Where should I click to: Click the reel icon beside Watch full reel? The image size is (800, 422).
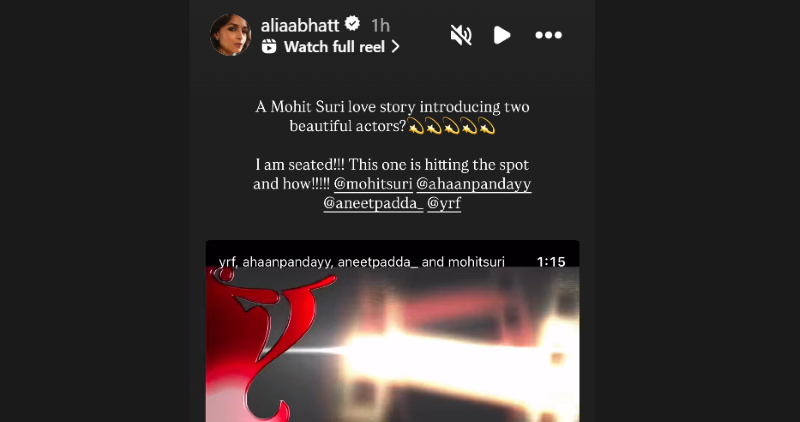click(x=269, y=47)
